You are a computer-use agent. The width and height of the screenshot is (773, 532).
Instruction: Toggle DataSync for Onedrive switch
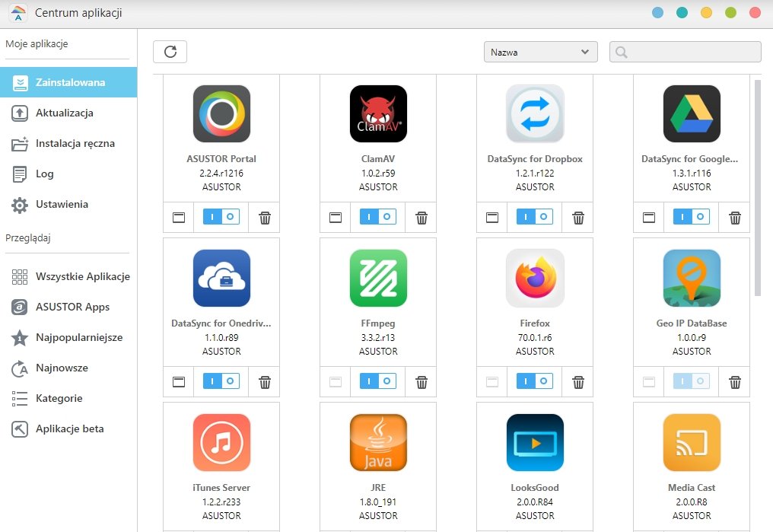coord(221,381)
